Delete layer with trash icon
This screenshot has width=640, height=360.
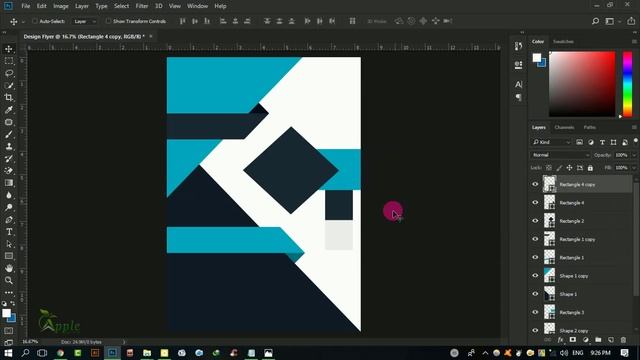point(623,340)
